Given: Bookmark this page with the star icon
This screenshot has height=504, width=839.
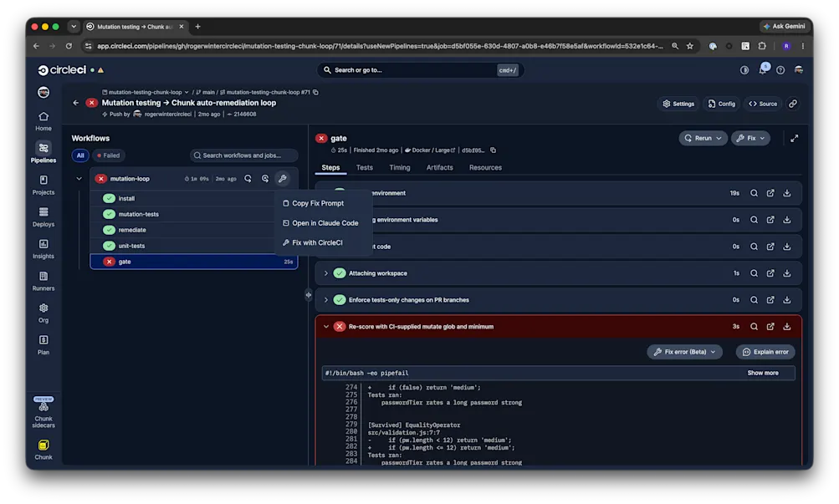Looking at the screenshot, I should pyautogui.click(x=690, y=46).
